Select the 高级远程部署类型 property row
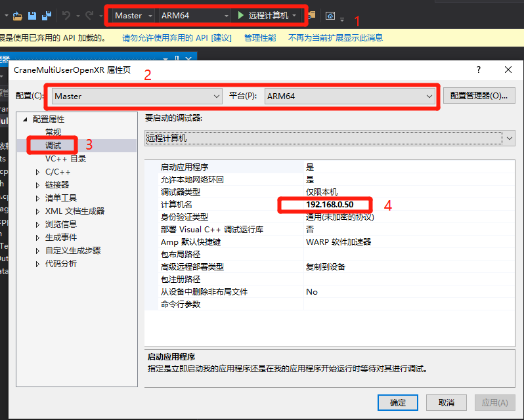Image resolution: width=524 pixels, height=420 pixels. (x=336, y=266)
